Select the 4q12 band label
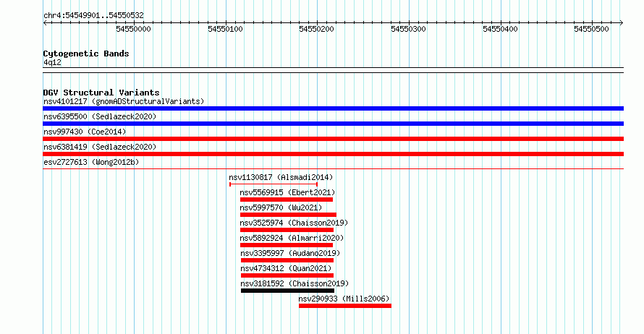 [x=52, y=62]
